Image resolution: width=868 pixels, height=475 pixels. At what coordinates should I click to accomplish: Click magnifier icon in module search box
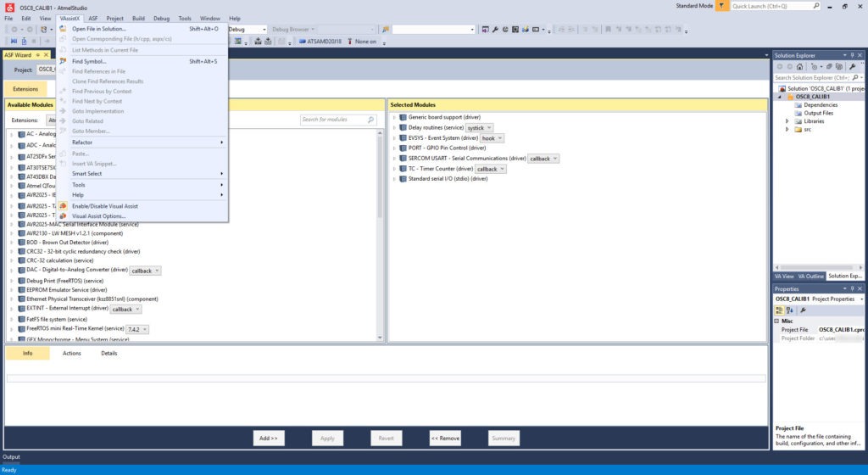pyautogui.click(x=371, y=120)
